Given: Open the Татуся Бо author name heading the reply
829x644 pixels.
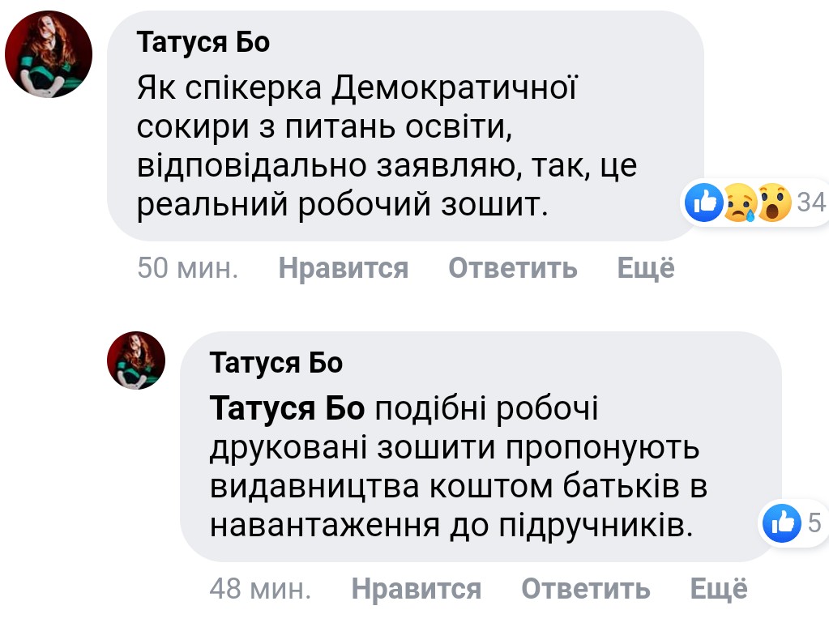Looking at the screenshot, I should [x=276, y=363].
